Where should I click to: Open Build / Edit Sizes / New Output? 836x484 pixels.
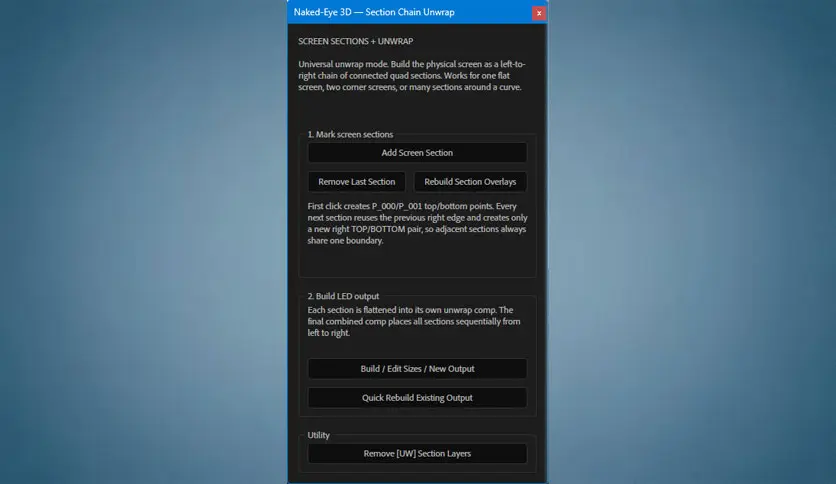417,369
